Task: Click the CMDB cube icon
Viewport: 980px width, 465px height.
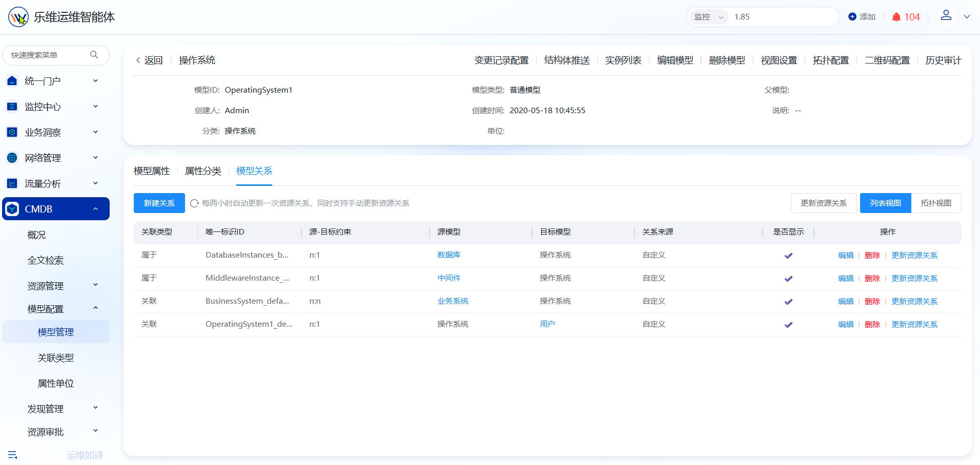Action: pyautogui.click(x=12, y=209)
